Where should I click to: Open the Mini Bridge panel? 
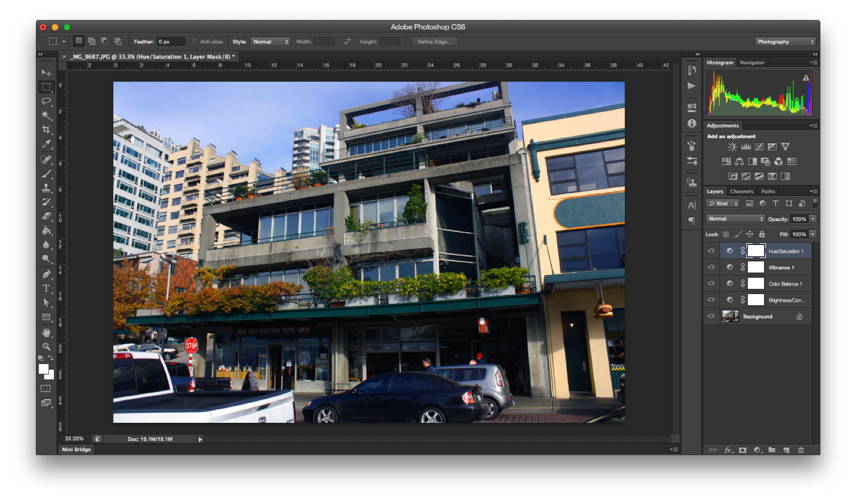click(76, 449)
